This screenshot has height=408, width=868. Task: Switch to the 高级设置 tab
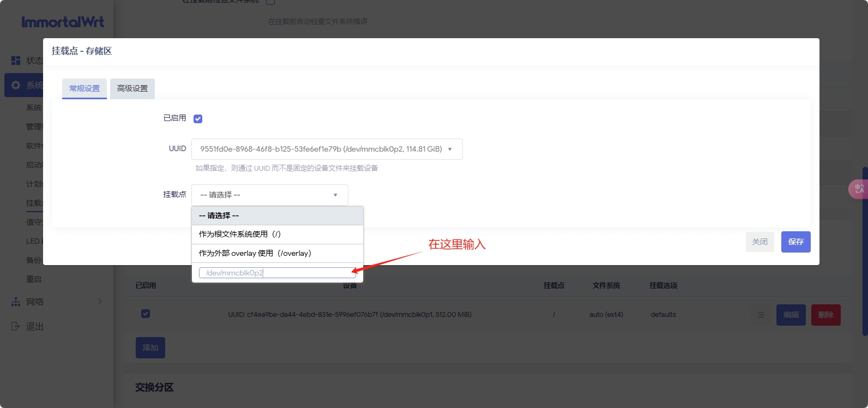[x=132, y=88]
